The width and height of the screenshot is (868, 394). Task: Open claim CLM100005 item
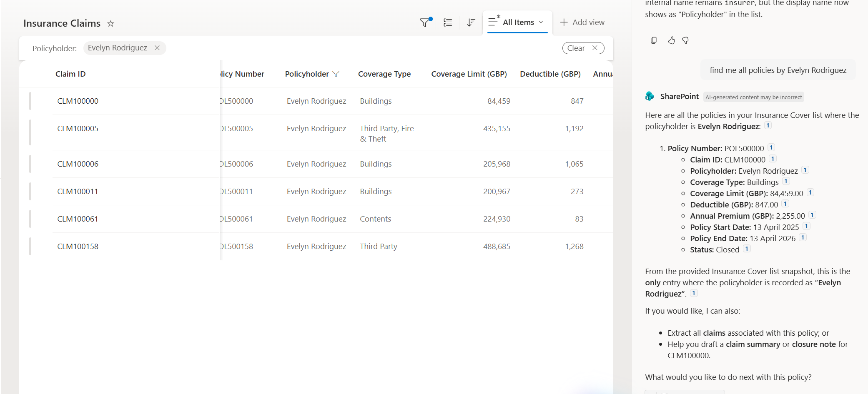coord(78,129)
